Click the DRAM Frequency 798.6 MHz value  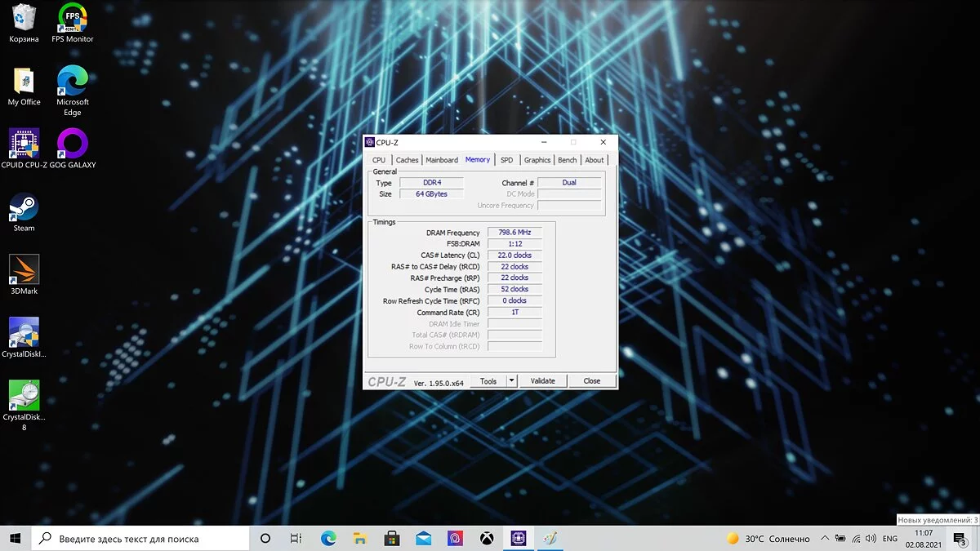tap(514, 233)
